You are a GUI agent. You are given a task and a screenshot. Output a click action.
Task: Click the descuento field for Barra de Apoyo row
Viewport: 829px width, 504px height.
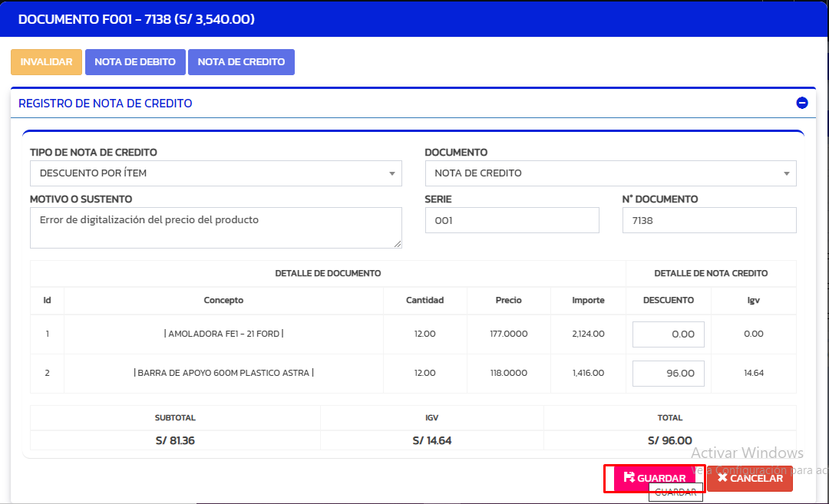click(x=669, y=374)
